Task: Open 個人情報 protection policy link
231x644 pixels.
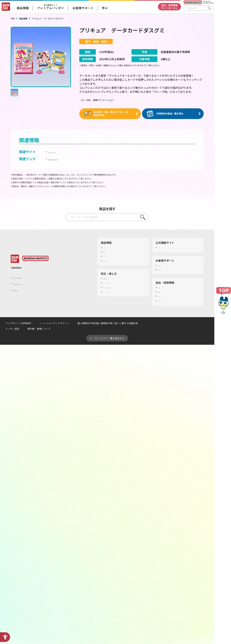Action: click(107, 323)
